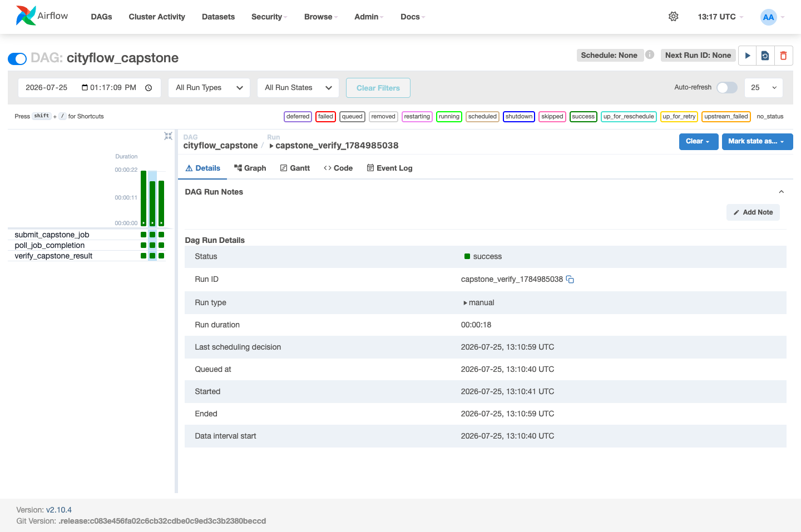Screen dimensions: 801x532
Task: Trigger the DAG with play icon
Action: pos(748,56)
